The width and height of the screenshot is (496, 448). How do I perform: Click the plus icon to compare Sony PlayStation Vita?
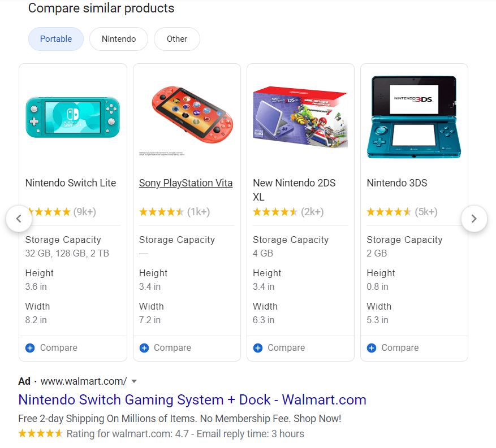(x=144, y=347)
